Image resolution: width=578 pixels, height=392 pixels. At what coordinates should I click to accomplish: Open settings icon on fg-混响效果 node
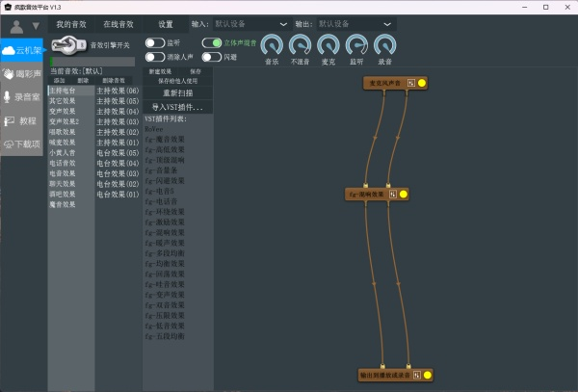tap(392, 195)
